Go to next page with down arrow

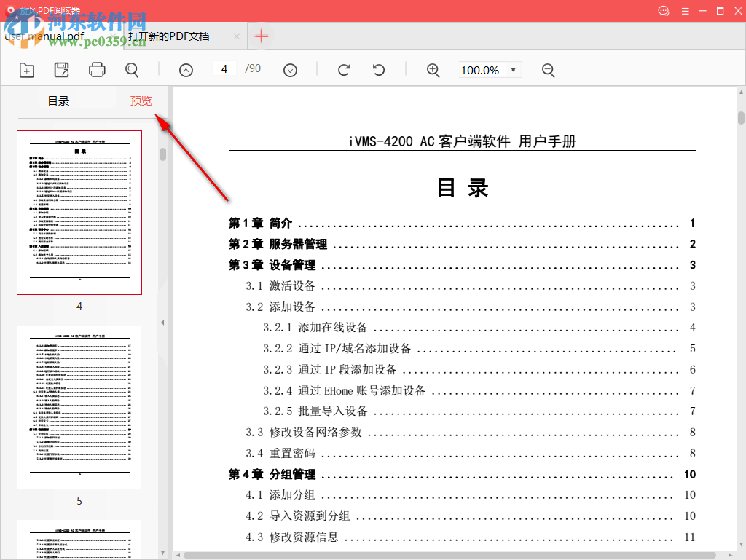tap(290, 70)
